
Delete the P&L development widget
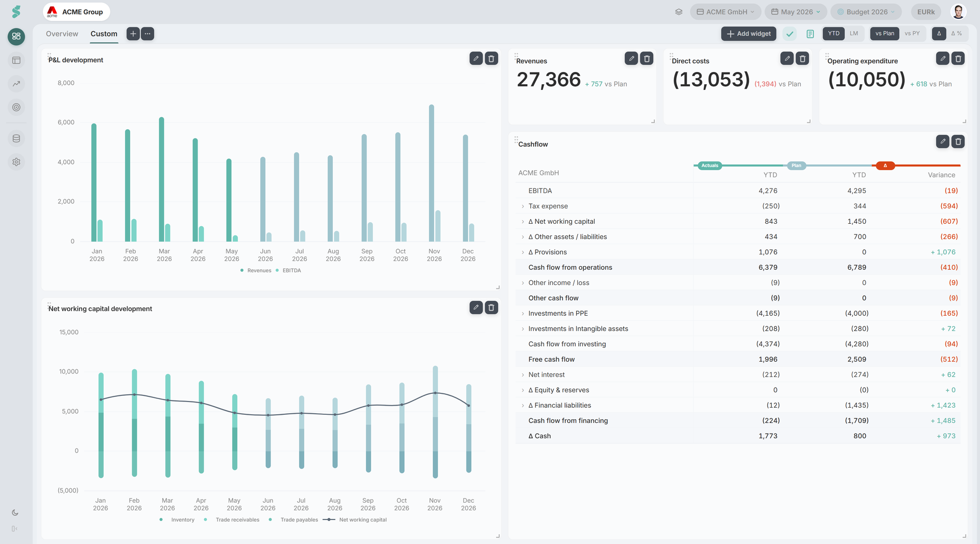point(492,58)
